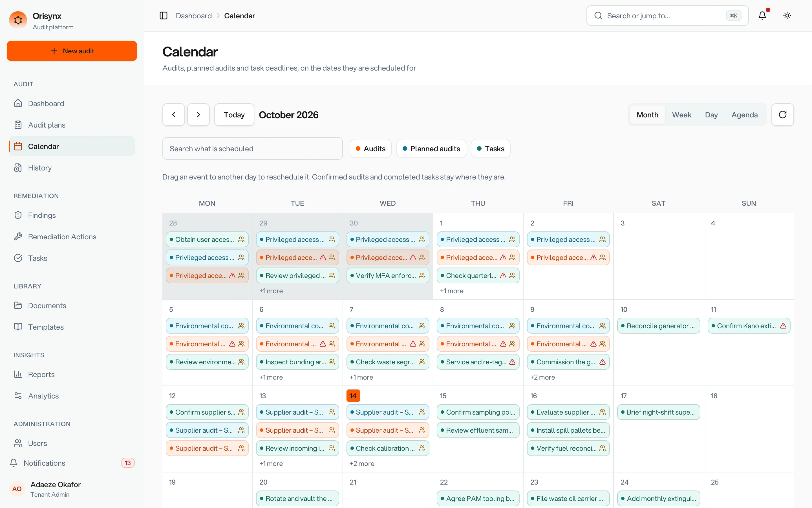Switch to Agenda view
Image resolution: width=812 pixels, height=508 pixels.
(x=744, y=115)
